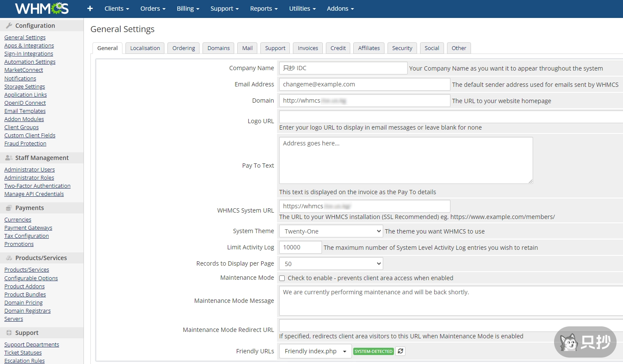Switch to the Localisation tab
The height and width of the screenshot is (364, 623).
[x=145, y=48]
